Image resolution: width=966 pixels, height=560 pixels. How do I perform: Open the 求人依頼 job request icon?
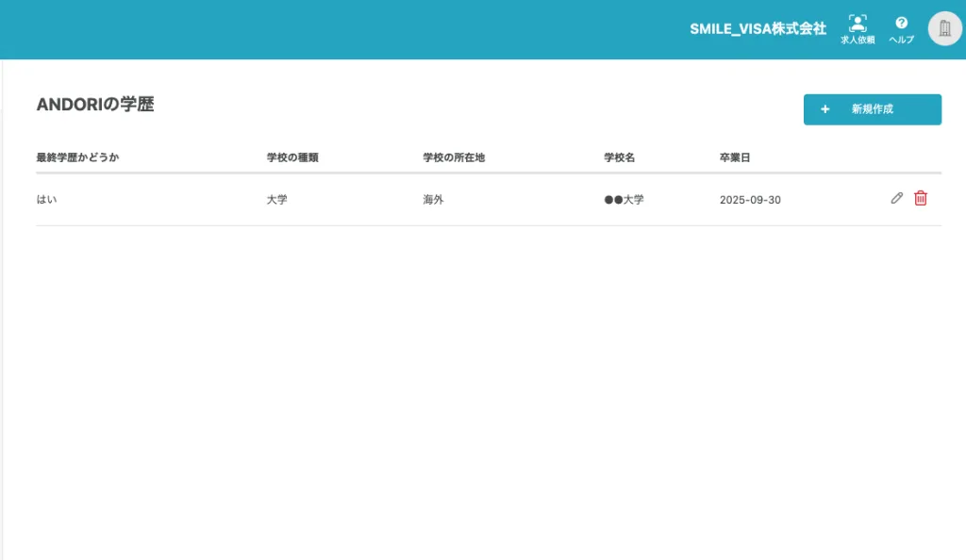tap(858, 24)
